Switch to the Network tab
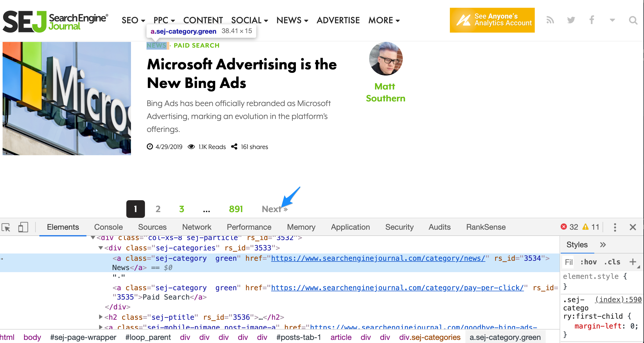This screenshot has height=343, width=644. [196, 227]
